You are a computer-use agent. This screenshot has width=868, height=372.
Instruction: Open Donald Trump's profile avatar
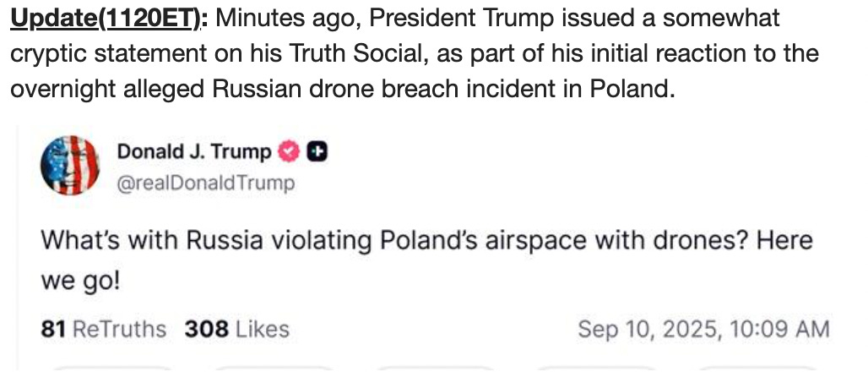coord(65,166)
